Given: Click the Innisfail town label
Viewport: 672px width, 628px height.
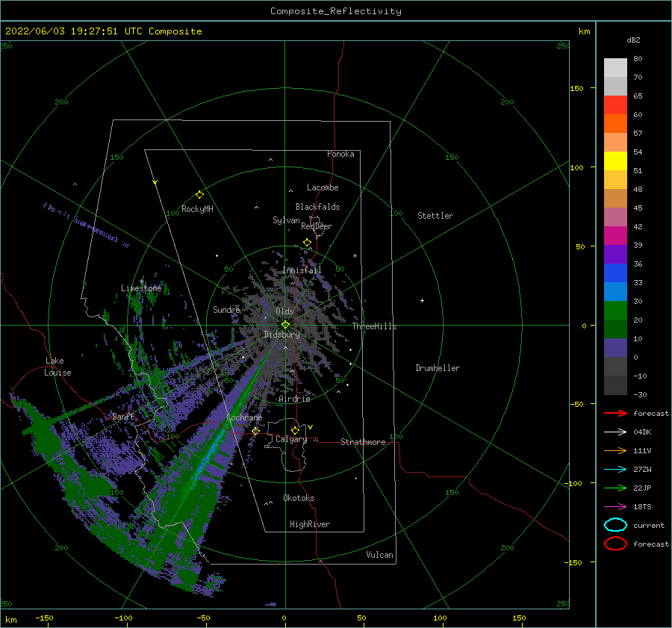Looking at the screenshot, I should (x=302, y=270).
